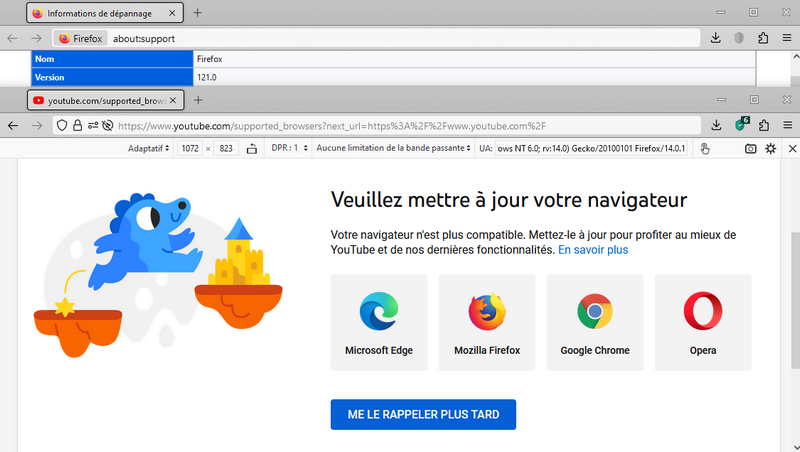Close the responsive design mode toolbar
The image size is (800, 452).
(x=792, y=148)
